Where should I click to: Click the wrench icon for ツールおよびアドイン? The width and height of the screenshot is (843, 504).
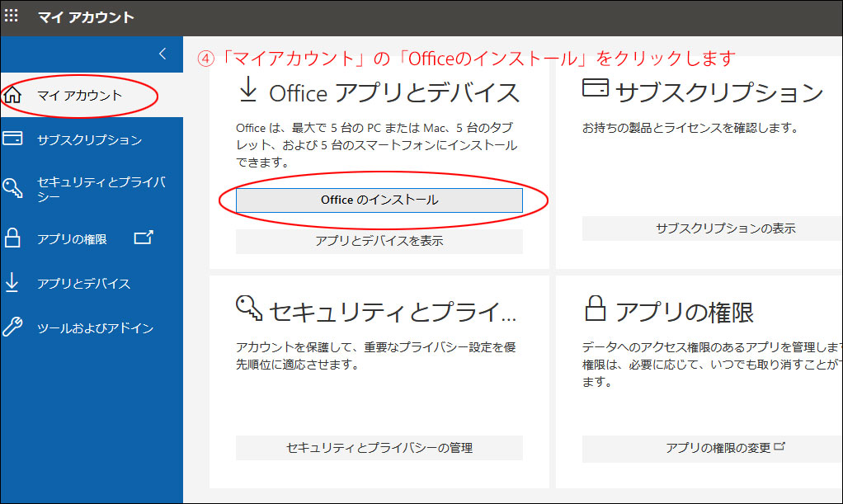(x=12, y=327)
